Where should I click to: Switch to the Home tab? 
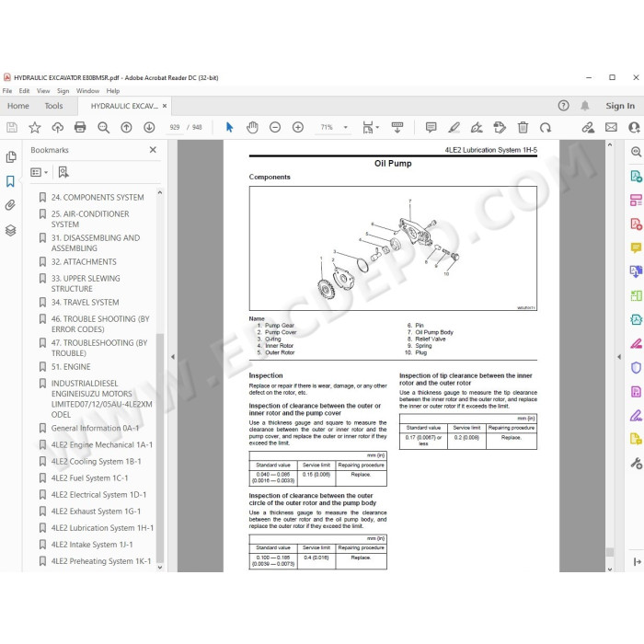tap(18, 106)
